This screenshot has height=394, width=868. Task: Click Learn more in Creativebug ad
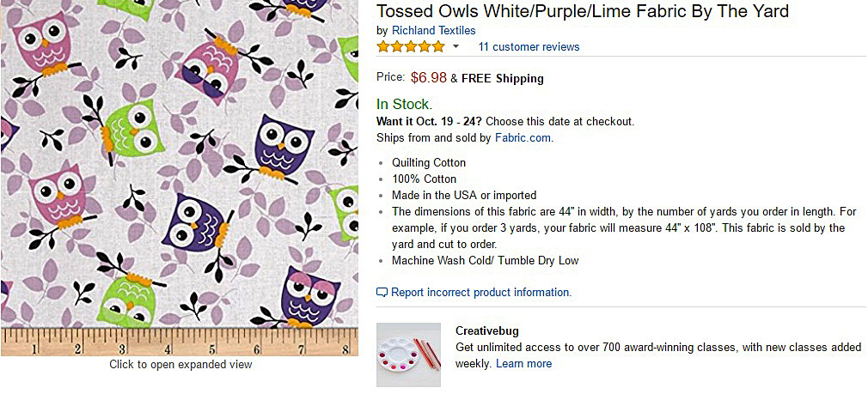pos(523,364)
